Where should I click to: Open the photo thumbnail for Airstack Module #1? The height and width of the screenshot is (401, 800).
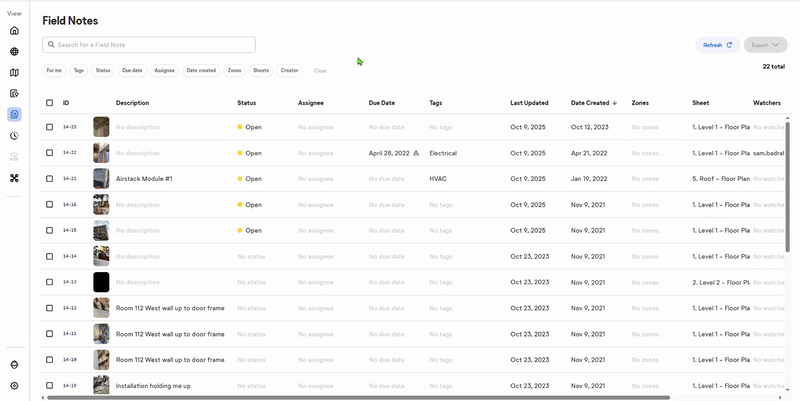101,179
